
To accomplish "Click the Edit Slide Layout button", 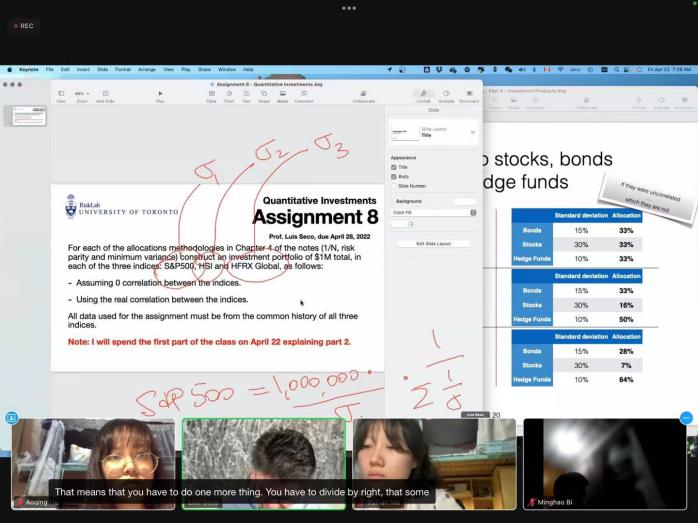I will pos(433,244).
